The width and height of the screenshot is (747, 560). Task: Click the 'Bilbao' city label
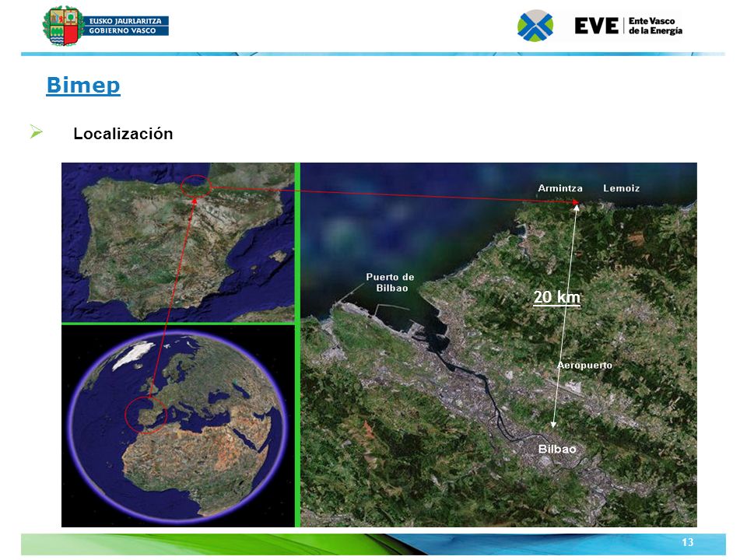click(x=557, y=449)
